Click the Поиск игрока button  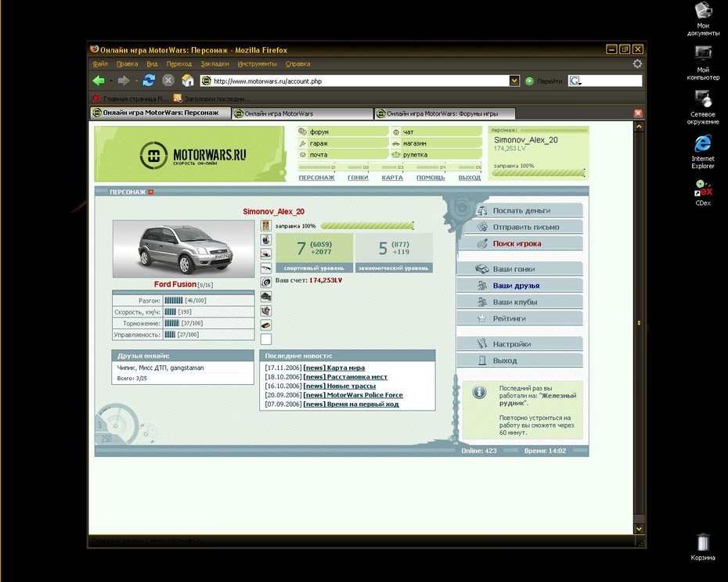pos(520,243)
